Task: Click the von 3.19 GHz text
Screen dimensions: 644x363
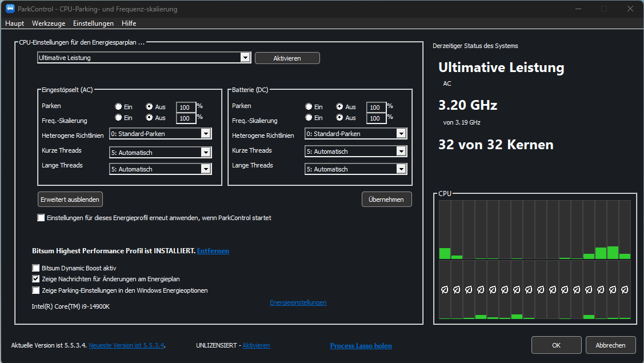Action: (x=462, y=122)
